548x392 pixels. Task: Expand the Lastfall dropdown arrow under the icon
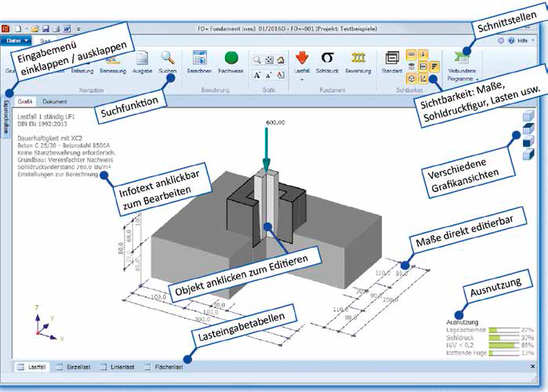(x=302, y=79)
